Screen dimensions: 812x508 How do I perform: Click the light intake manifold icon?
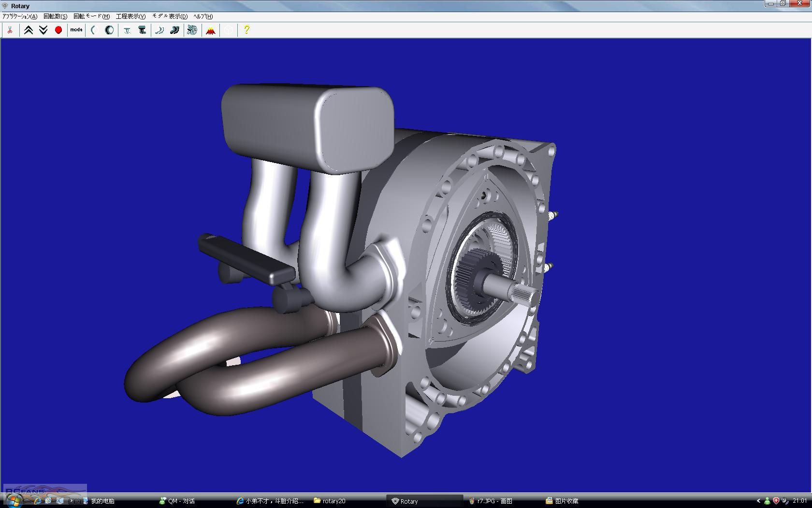[x=127, y=30]
